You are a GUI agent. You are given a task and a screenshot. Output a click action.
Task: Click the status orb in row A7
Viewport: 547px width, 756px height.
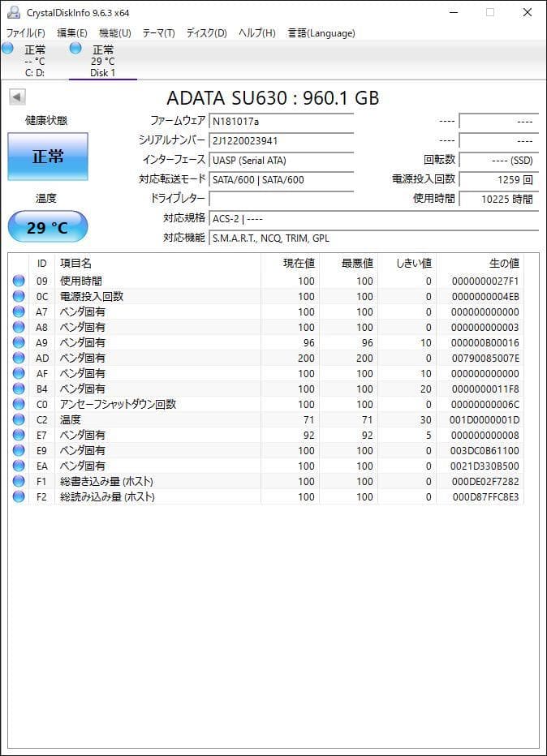click(x=19, y=311)
